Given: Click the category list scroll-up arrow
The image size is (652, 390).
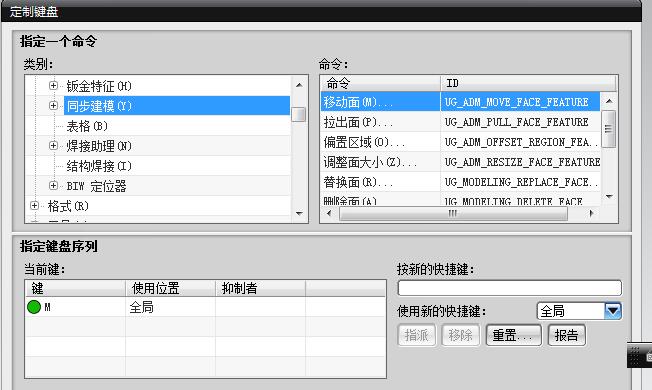Looking at the screenshot, I should (299, 85).
